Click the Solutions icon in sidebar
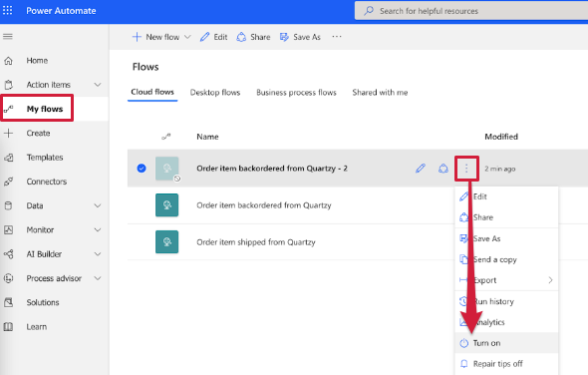The height and width of the screenshot is (375, 588). [x=8, y=302]
